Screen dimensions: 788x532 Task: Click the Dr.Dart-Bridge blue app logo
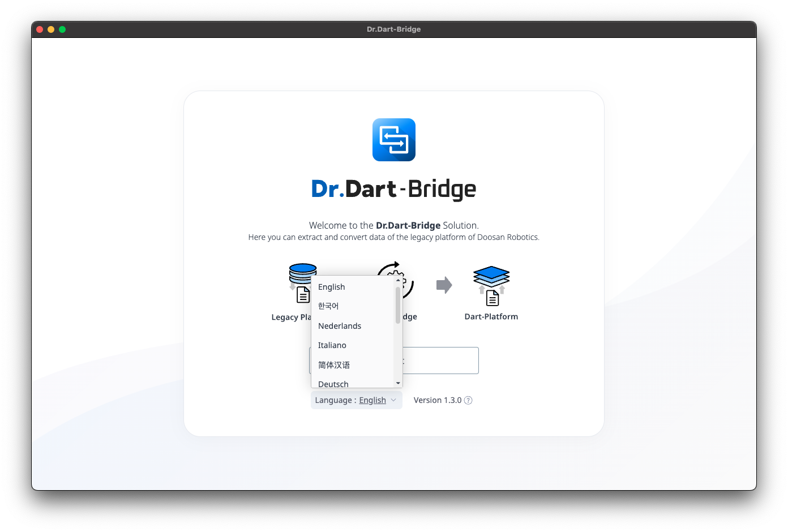pyautogui.click(x=393, y=140)
